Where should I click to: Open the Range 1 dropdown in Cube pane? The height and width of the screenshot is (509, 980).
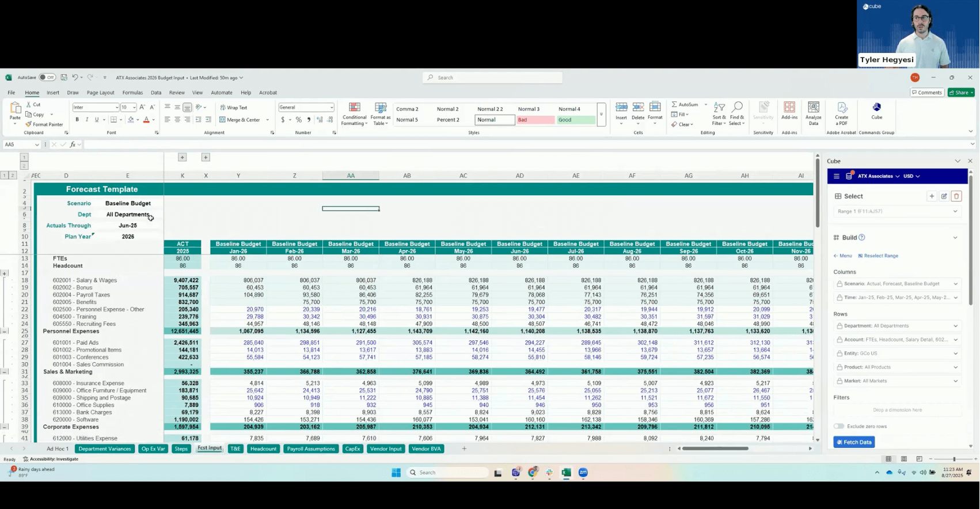click(897, 211)
